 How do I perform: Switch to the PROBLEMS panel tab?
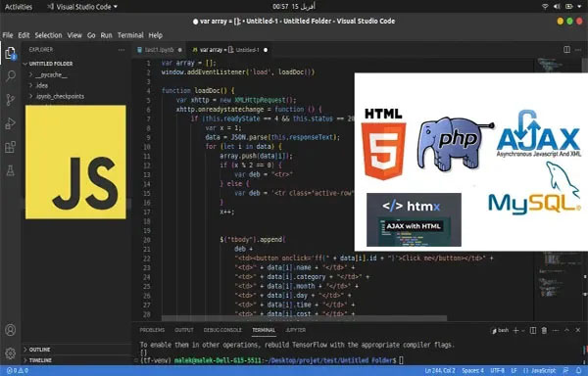coord(152,330)
